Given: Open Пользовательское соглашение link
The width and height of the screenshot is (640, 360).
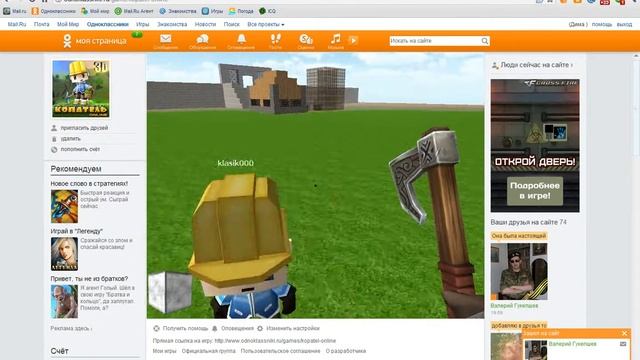Looking at the screenshot, I should 280,351.
